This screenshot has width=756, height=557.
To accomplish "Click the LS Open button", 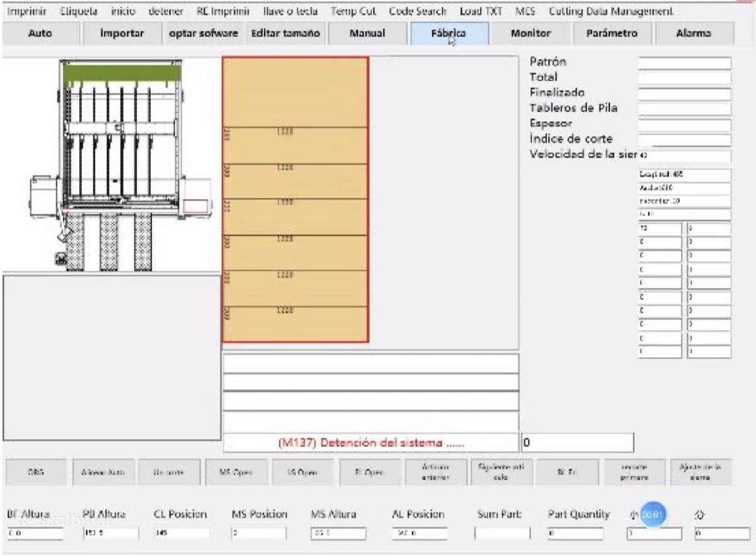I will (x=302, y=472).
